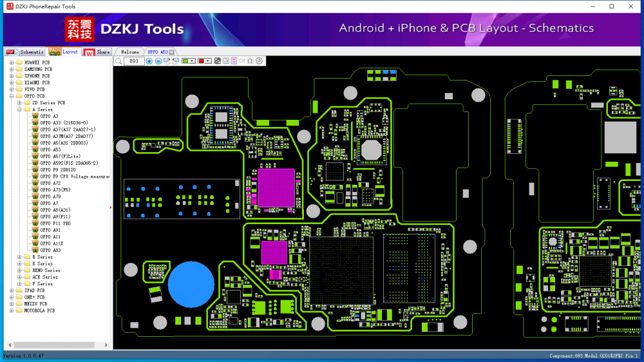Expand the HUAWEI PCB tree node

pyautogui.click(x=12, y=62)
